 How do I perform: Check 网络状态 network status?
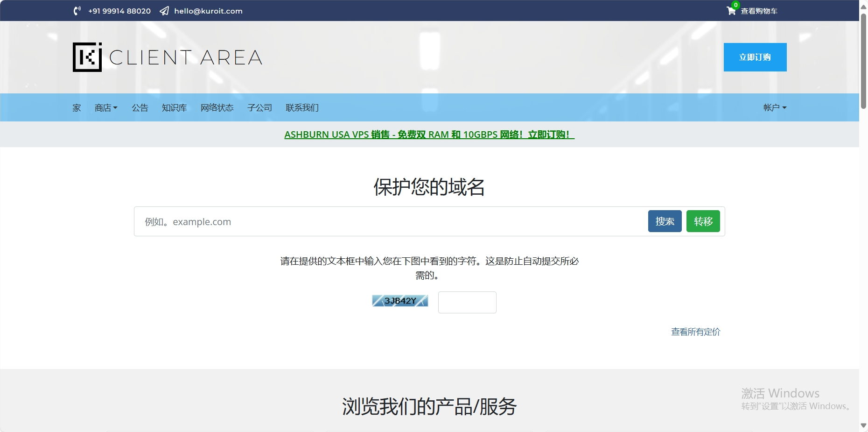[x=217, y=108]
